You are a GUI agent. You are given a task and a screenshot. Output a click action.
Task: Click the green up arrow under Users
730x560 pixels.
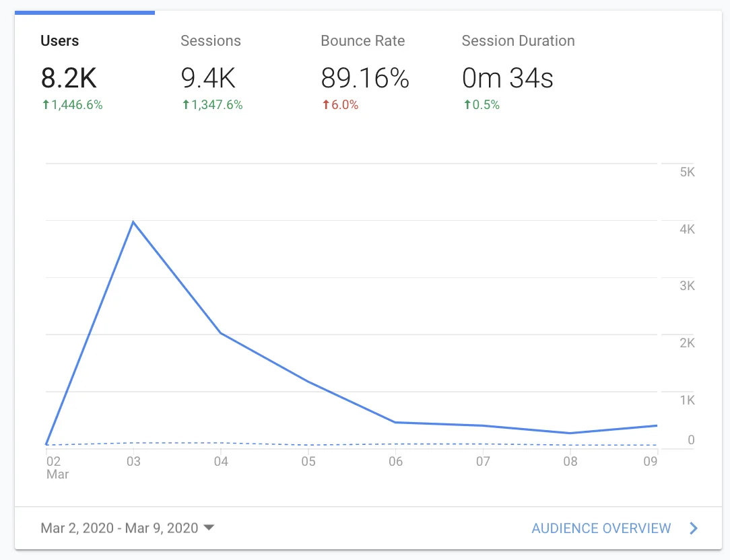click(x=46, y=105)
